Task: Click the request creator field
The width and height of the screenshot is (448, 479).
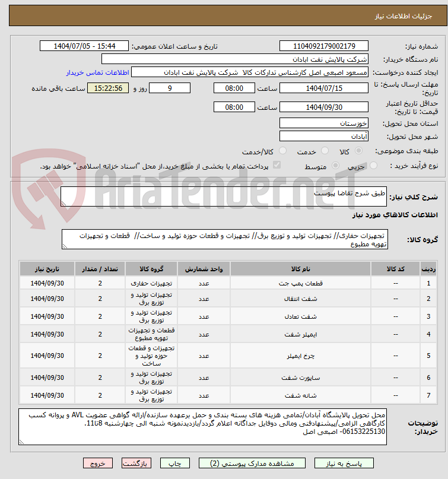Action: [249, 72]
